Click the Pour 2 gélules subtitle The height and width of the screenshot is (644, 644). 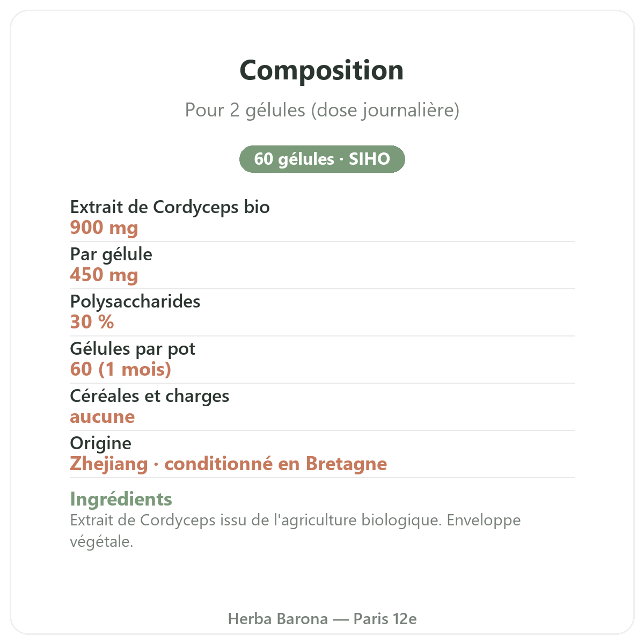pos(322,110)
